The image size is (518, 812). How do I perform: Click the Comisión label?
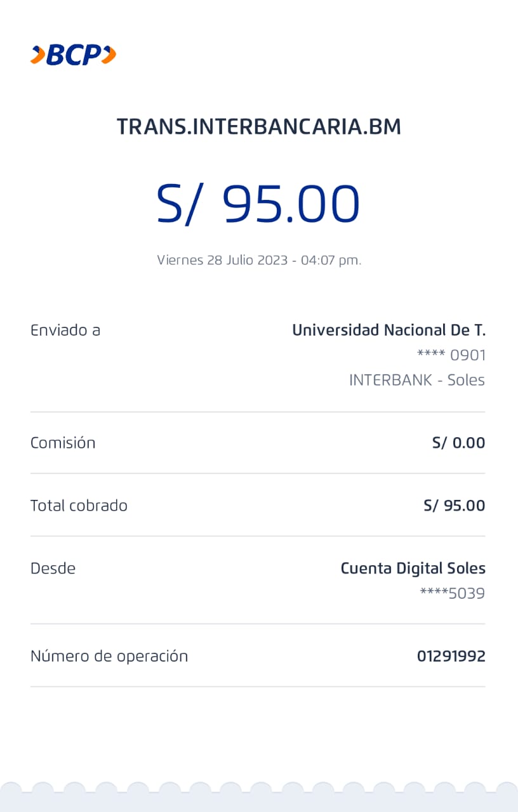[x=63, y=443]
